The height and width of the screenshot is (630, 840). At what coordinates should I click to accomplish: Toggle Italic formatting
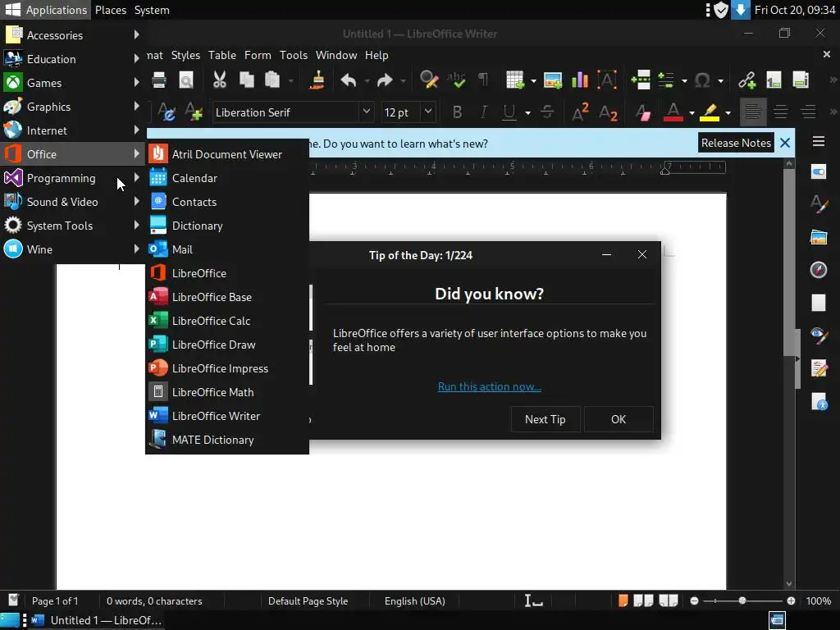pos(483,112)
